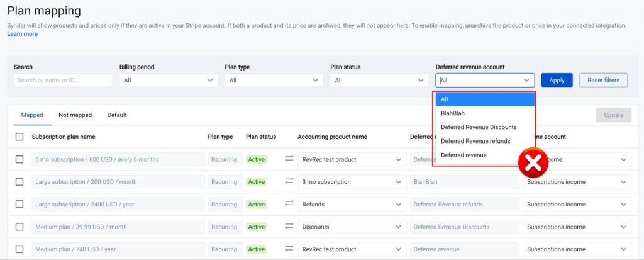Screen dimensions: 644x260
Task: Click swap arrows icon for Large subscription 200 USD row
Action: (x=289, y=181)
